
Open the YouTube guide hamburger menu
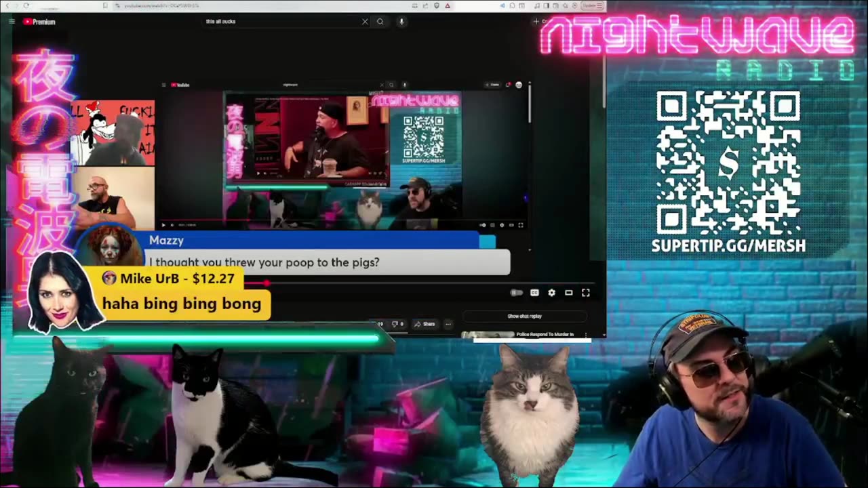(12, 22)
